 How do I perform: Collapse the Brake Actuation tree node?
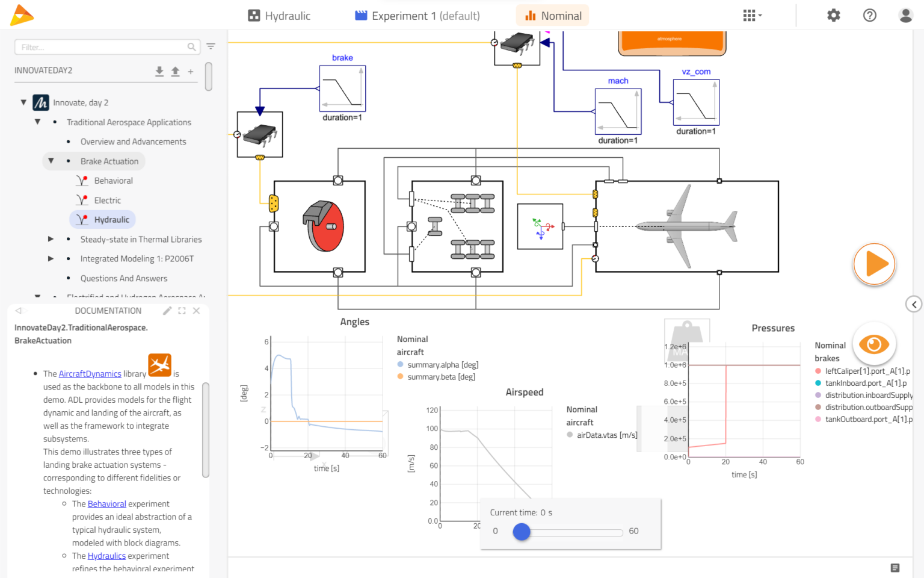(x=51, y=161)
